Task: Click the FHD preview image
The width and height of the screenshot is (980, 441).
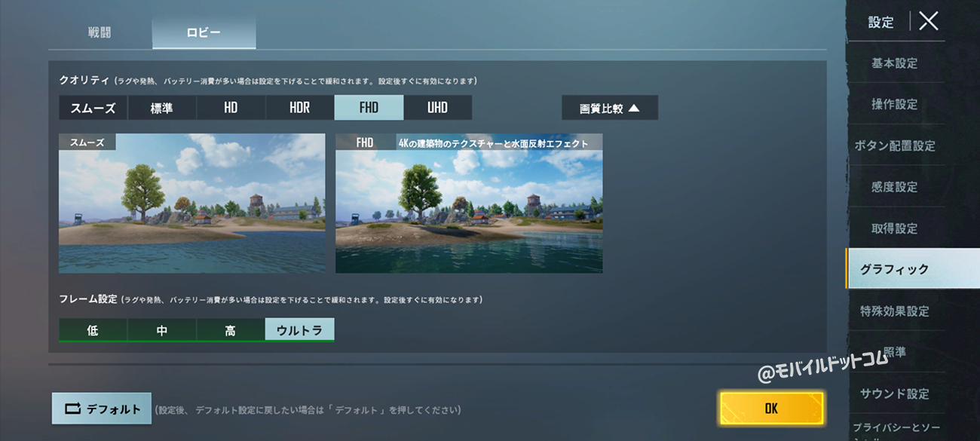Action: coord(469,204)
